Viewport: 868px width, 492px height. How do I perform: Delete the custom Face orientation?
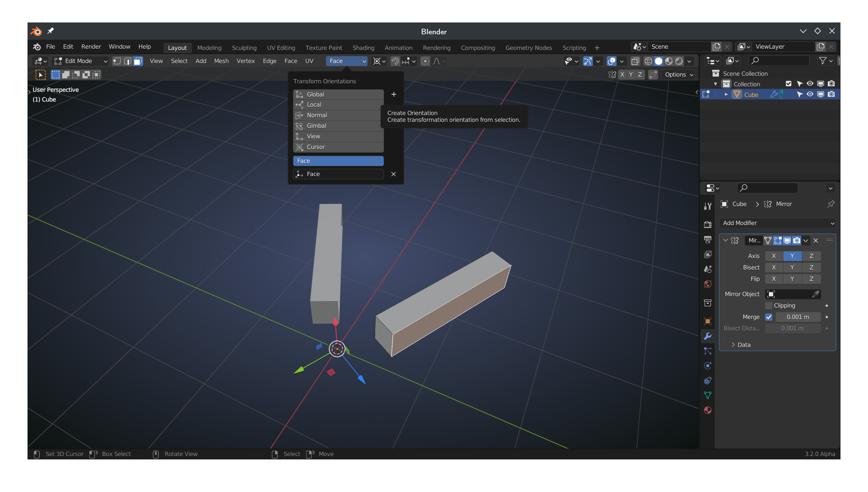(393, 174)
